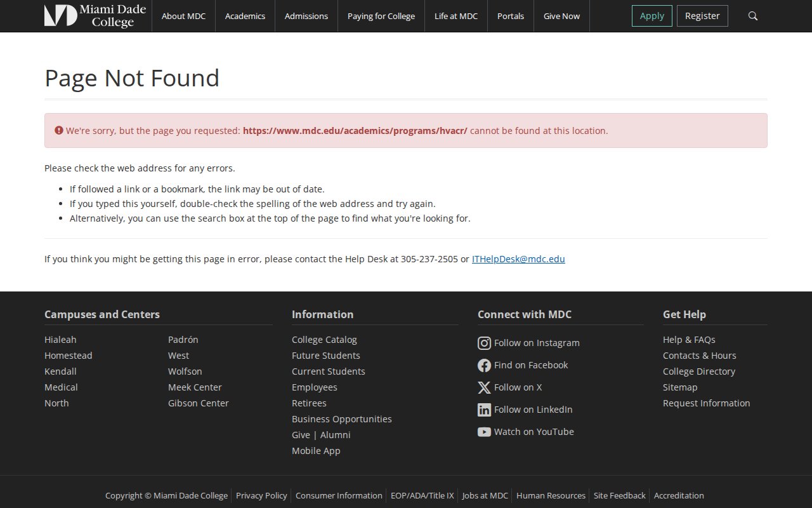Open the About MDC menu
Image resolution: width=812 pixels, height=508 pixels.
click(183, 16)
